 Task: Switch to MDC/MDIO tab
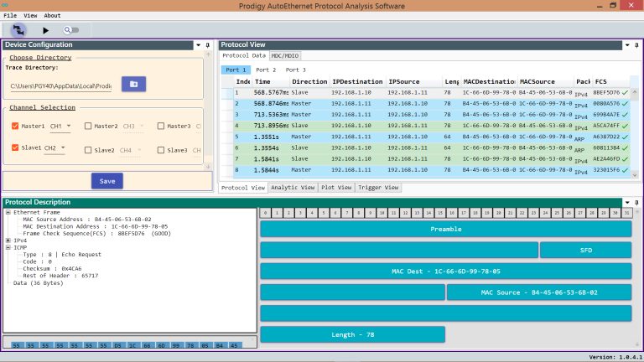coord(285,56)
